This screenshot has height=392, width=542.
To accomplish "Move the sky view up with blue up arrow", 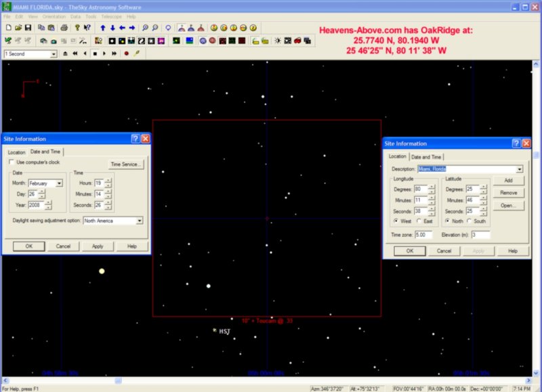I will tap(103, 28).
